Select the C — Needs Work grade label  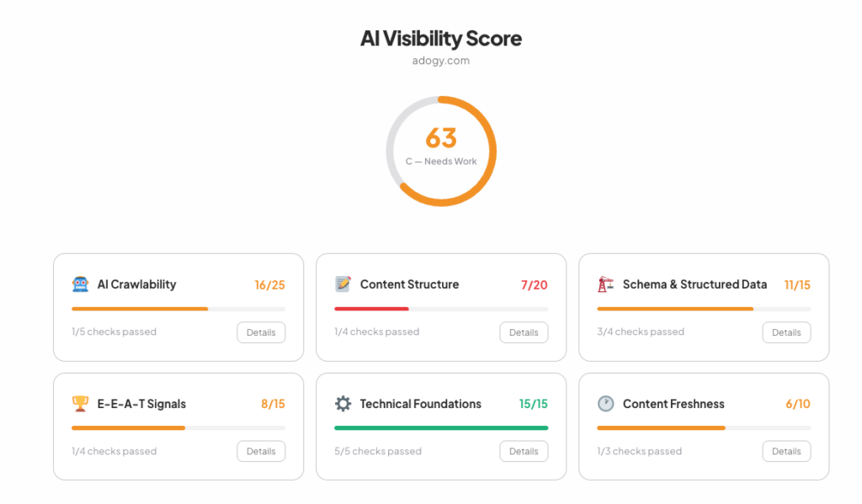pyautogui.click(x=440, y=161)
